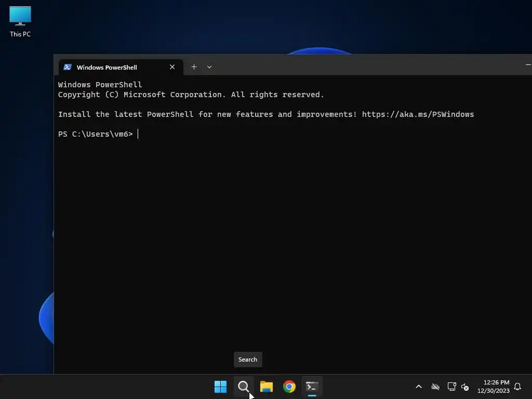Click the muted volume tray icon
Image resolution: width=532 pixels, height=399 pixels.
(x=465, y=387)
